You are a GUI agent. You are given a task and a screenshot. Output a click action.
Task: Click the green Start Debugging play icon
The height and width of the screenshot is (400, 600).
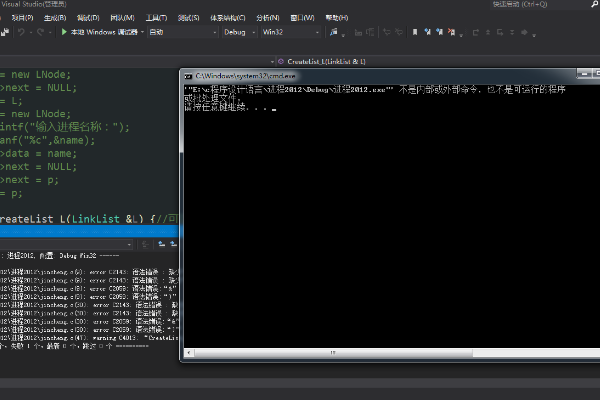[64, 32]
